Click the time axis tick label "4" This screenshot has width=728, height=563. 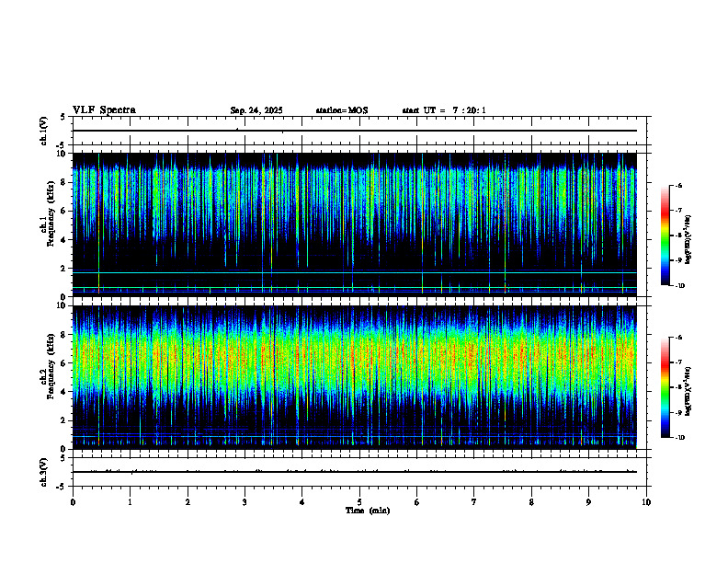[x=301, y=502]
